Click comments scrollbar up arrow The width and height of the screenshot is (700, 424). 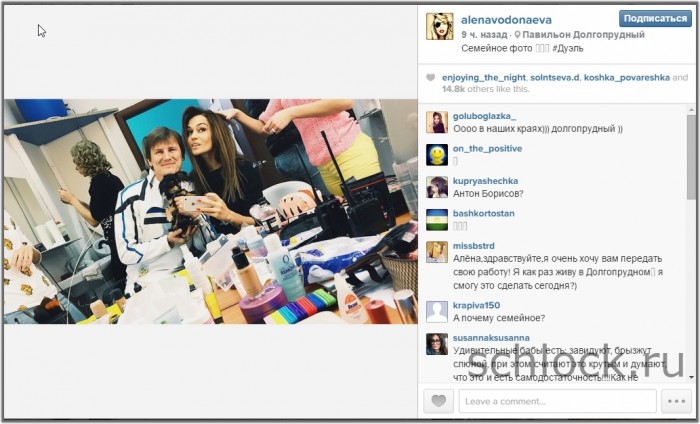691,109
